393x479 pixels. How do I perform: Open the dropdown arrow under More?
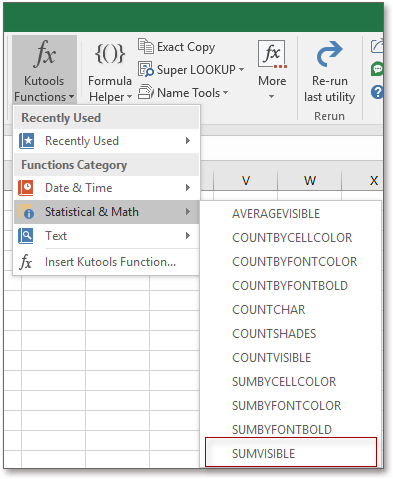click(x=272, y=97)
